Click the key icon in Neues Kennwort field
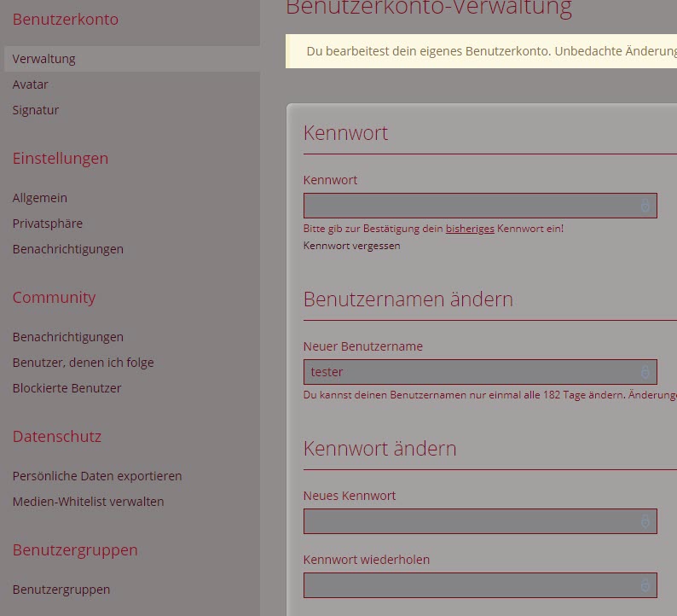The image size is (677, 616). pyautogui.click(x=645, y=521)
